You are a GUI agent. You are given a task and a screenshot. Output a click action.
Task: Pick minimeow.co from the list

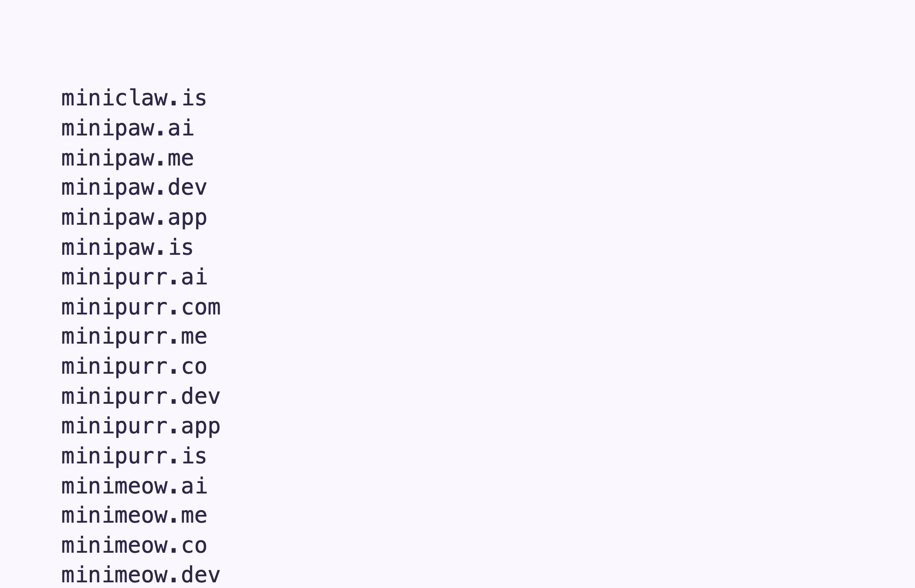(134, 546)
